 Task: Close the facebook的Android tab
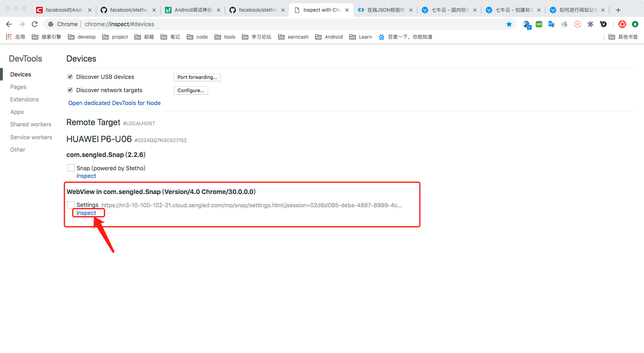(x=90, y=10)
